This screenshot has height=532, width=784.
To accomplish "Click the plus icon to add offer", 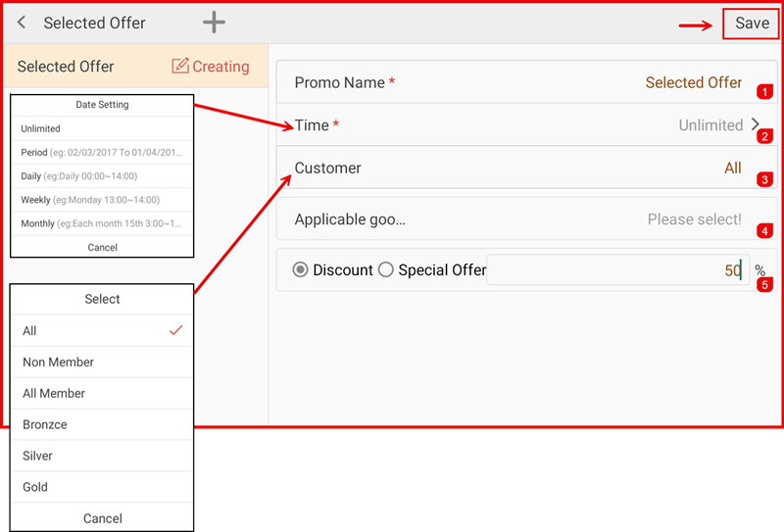I will tap(214, 23).
